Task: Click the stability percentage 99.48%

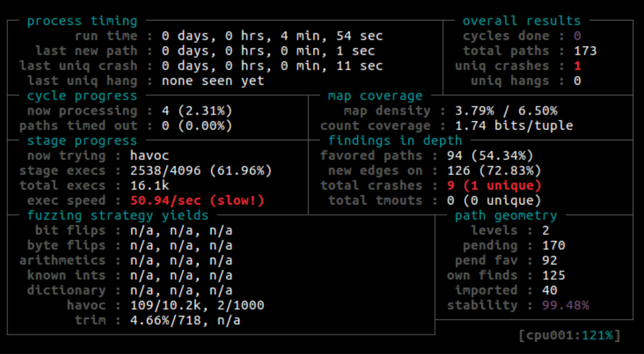Action: 565,305
